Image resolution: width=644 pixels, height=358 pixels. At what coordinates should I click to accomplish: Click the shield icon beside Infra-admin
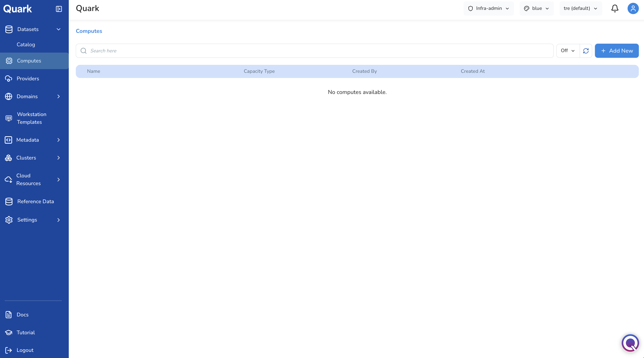point(471,8)
